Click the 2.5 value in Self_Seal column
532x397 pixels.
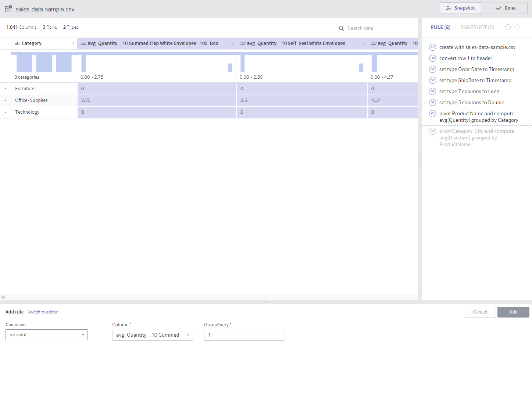[x=301, y=100]
